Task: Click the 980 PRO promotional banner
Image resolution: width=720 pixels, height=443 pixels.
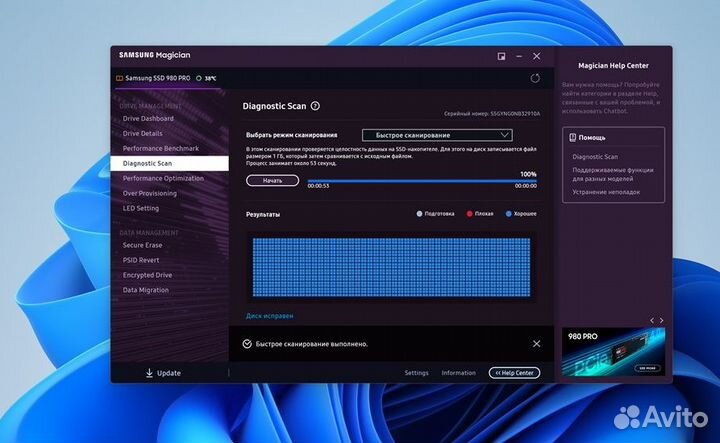Action: coord(613,352)
